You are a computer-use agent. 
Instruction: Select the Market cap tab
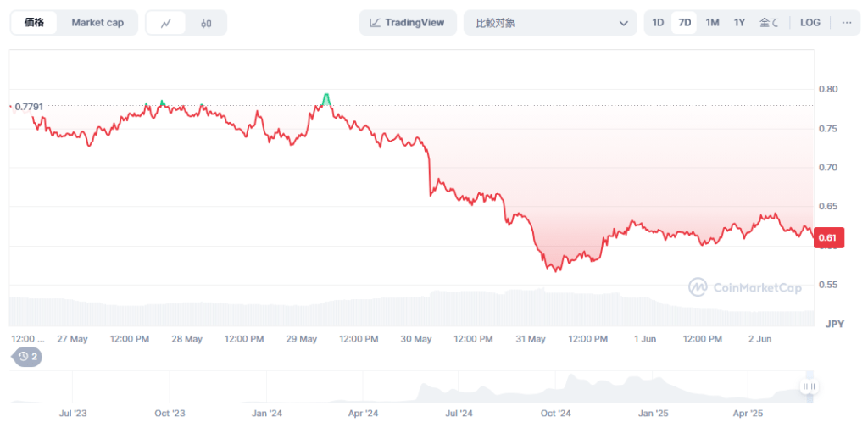97,23
